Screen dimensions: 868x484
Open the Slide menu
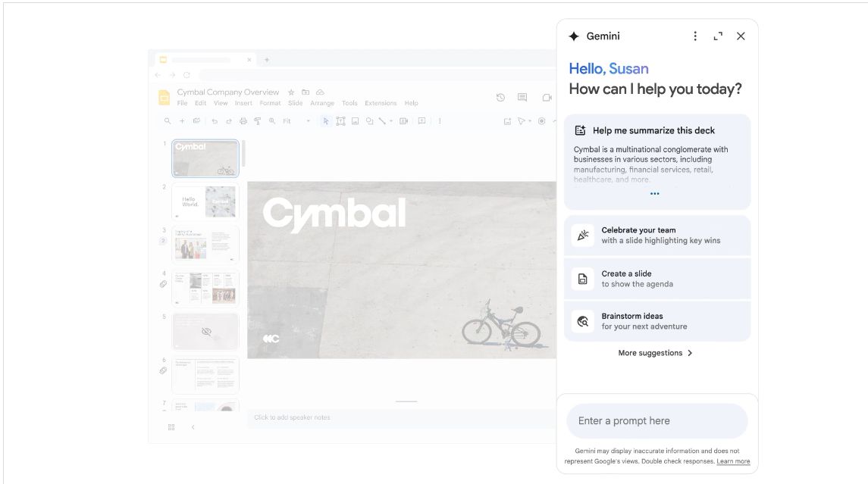(295, 104)
